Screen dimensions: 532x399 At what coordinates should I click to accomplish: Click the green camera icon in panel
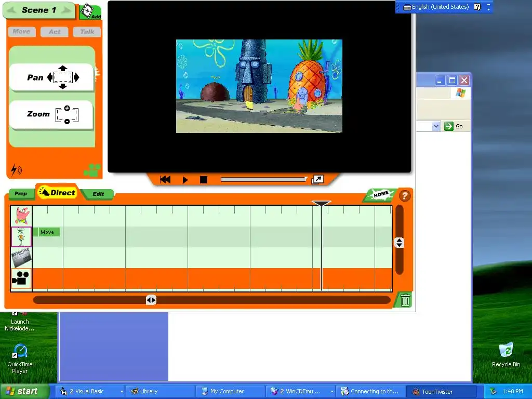92,170
